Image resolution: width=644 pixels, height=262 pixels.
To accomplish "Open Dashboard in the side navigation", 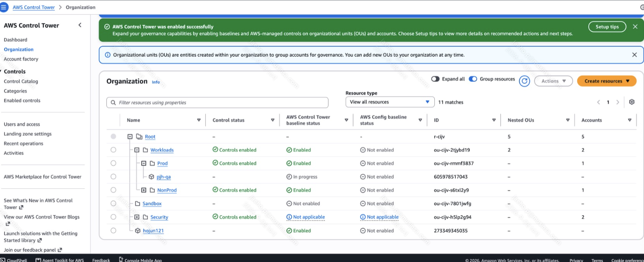I will (x=16, y=40).
